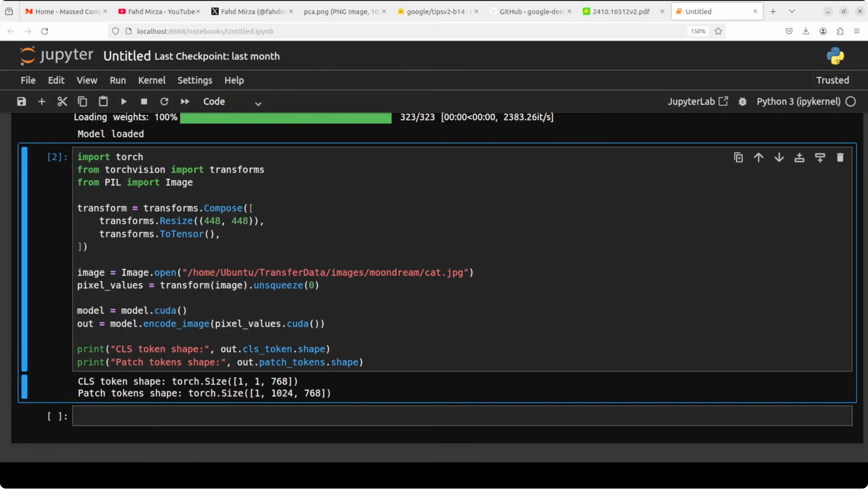
Task: Run the current cell with the play icon
Action: click(x=124, y=101)
